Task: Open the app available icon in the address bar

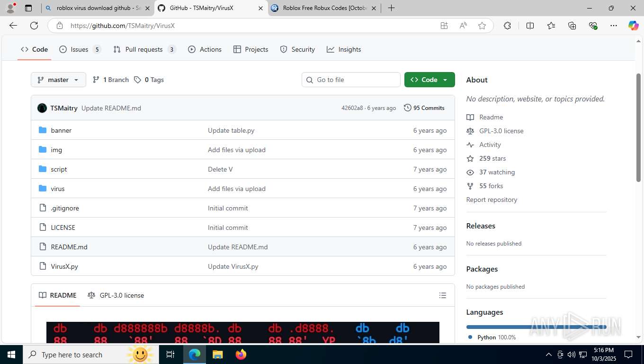Action: click(x=444, y=26)
